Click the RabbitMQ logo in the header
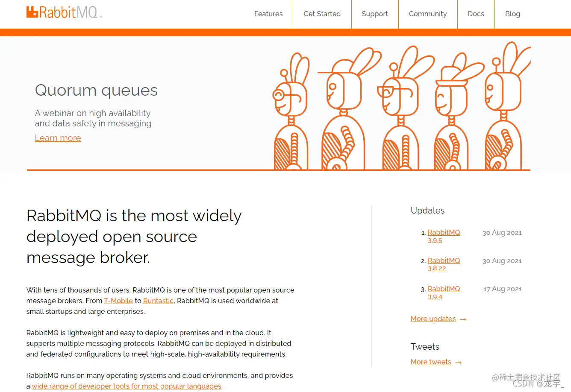This screenshot has height=392, width=571. pos(64,12)
